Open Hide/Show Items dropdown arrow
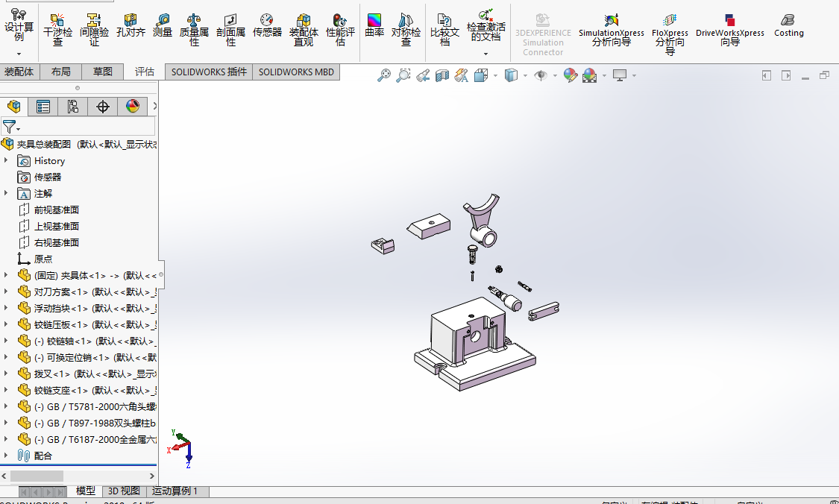The width and height of the screenshot is (839, 504). coord(555,75)
